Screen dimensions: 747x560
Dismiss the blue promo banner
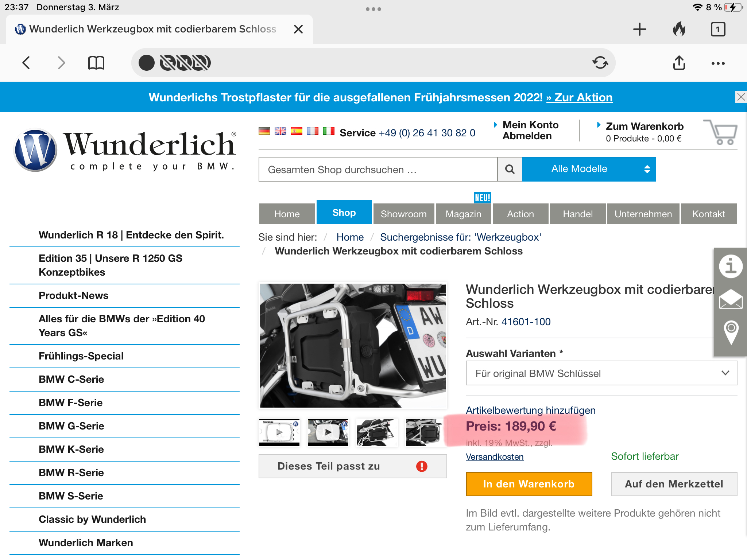[x=741, y=97]
